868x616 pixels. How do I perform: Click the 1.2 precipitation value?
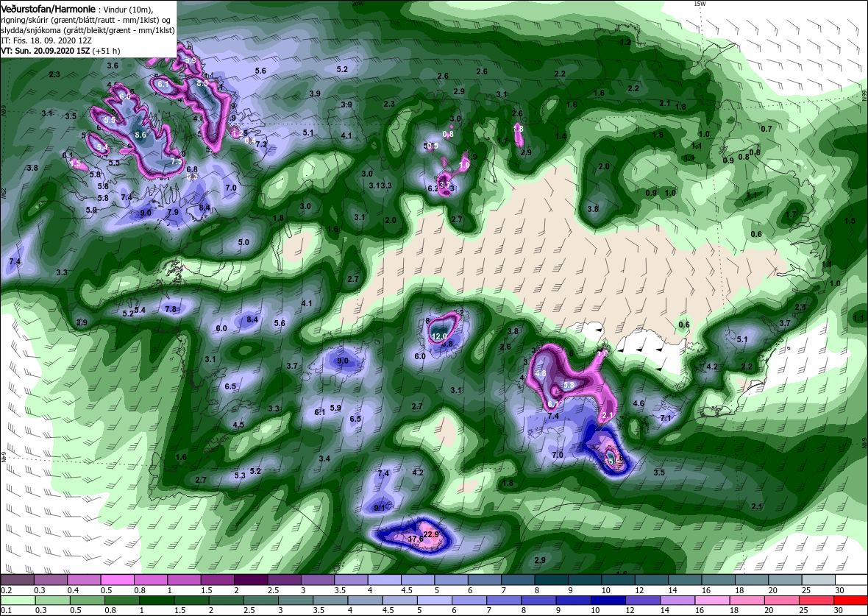point(625,42)
